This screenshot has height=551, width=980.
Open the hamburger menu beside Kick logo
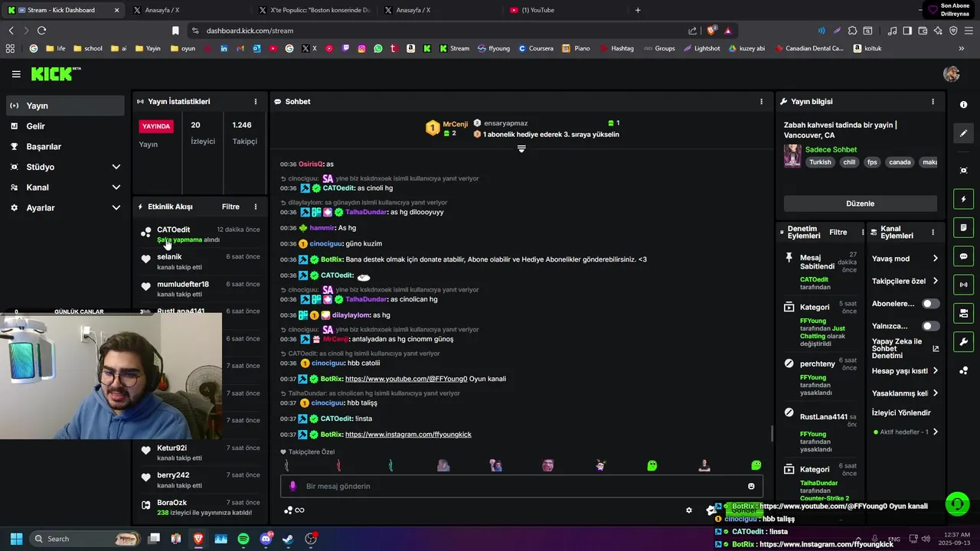(16, 74)
